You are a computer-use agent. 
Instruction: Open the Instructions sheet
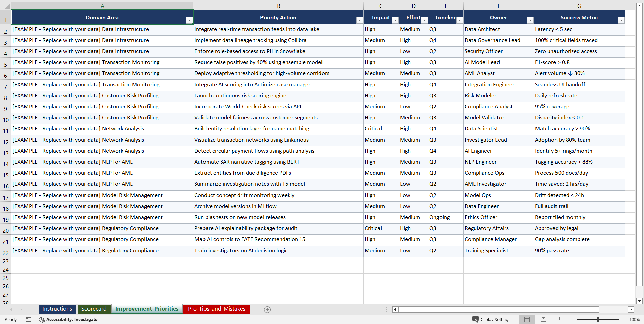(57, 309)
